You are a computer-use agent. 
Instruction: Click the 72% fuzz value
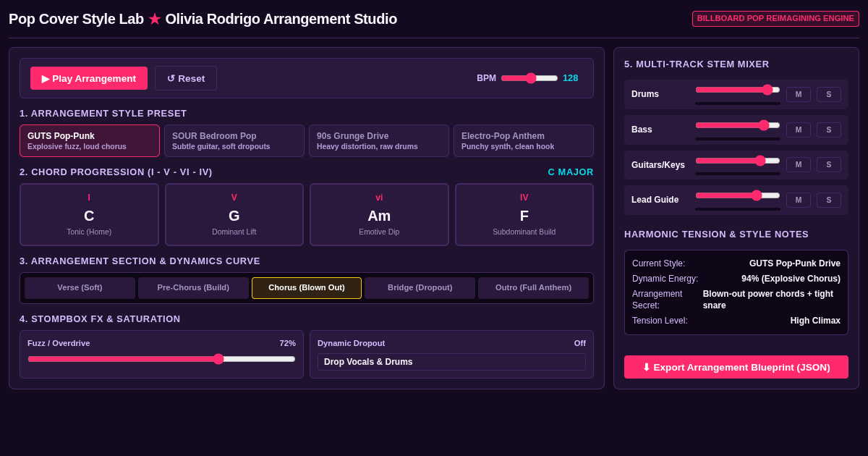288,343
